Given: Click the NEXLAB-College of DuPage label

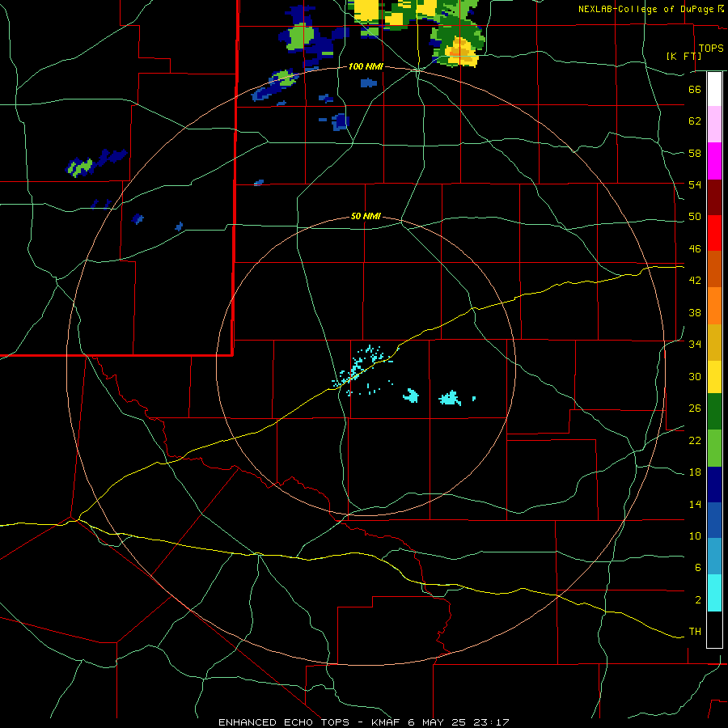Looking at the screenshot, I should (645, 9).
